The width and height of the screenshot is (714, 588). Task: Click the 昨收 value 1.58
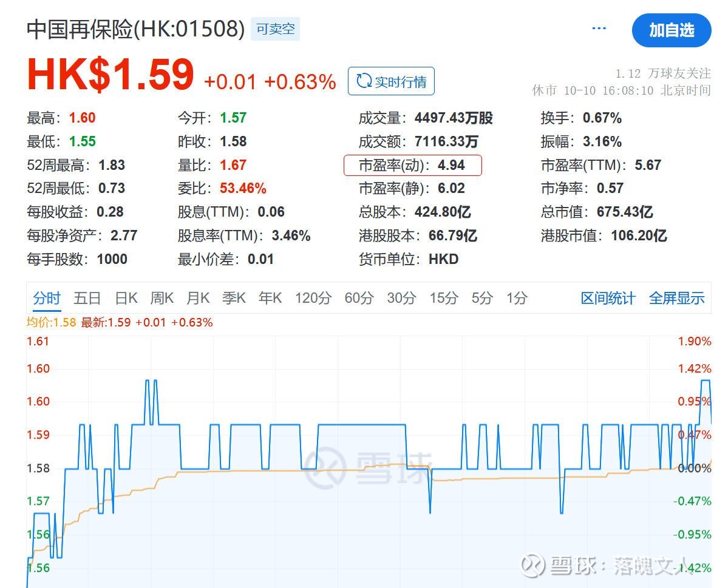[x=233, y=141]
